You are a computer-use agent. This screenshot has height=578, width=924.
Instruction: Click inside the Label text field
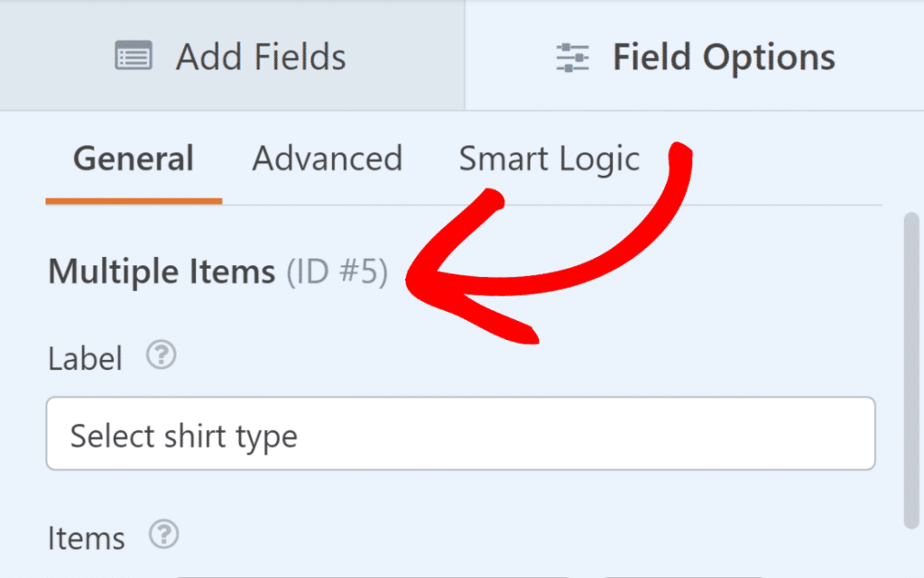461,434
